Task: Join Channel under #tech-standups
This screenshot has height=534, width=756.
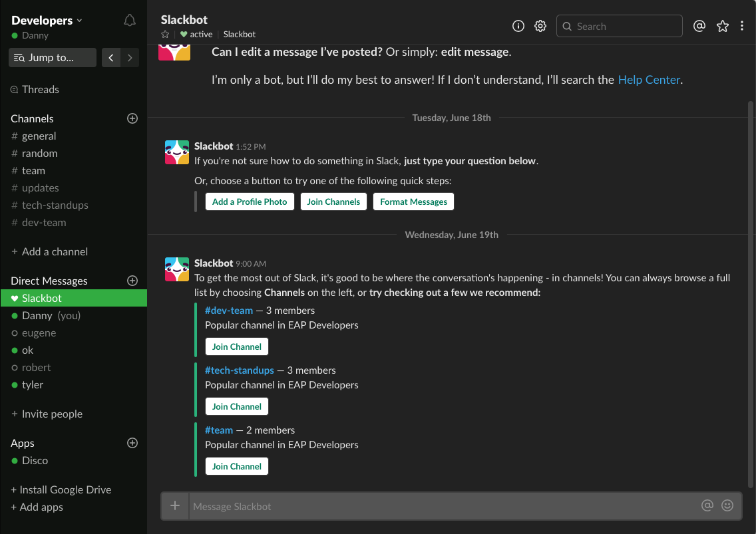Action: click(x=237, y=406)
